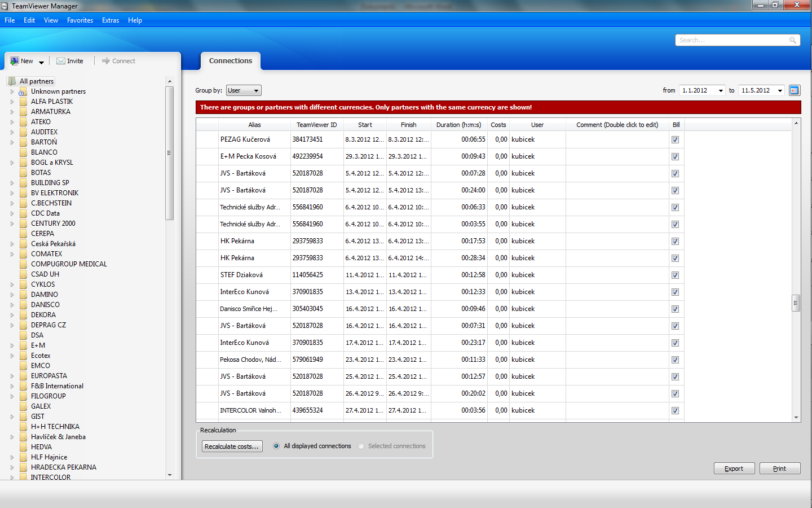Click the AUDITEX folder icon
This screenshot has height=508, width=812.
[x=23, y=132]
